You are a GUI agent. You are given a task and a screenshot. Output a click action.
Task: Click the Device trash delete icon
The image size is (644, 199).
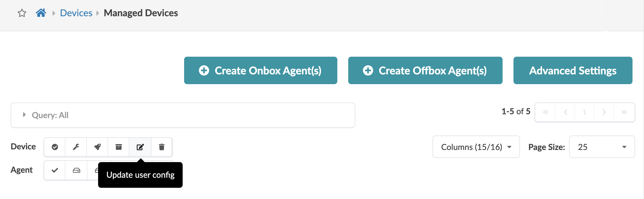click(161, 147)
